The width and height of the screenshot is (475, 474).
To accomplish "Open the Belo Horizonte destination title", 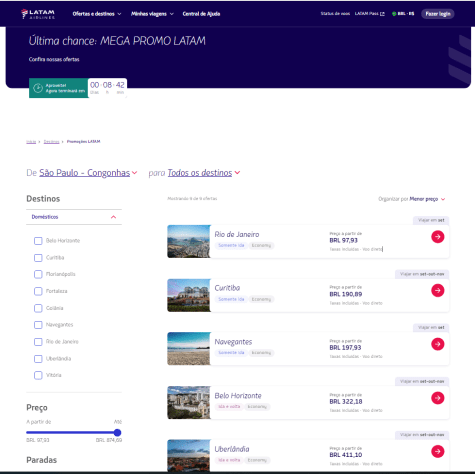I will tap(238, 396).
